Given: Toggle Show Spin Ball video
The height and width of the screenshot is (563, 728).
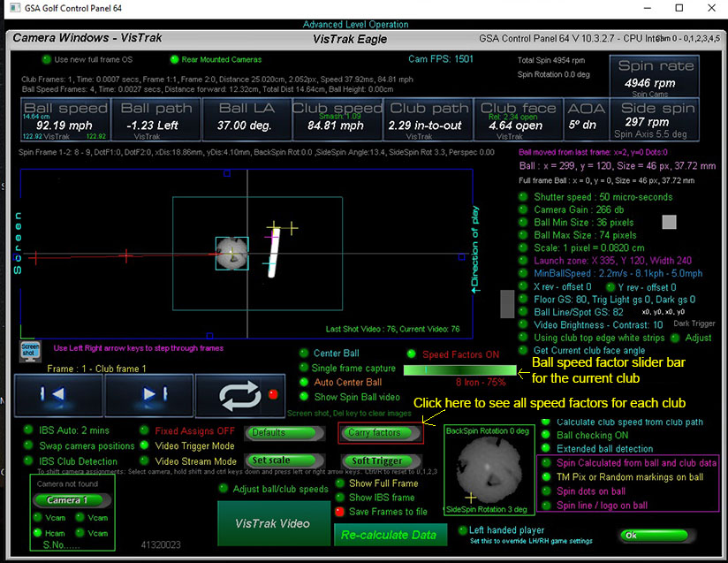Looking at the screenshot, I should (304, 397).
